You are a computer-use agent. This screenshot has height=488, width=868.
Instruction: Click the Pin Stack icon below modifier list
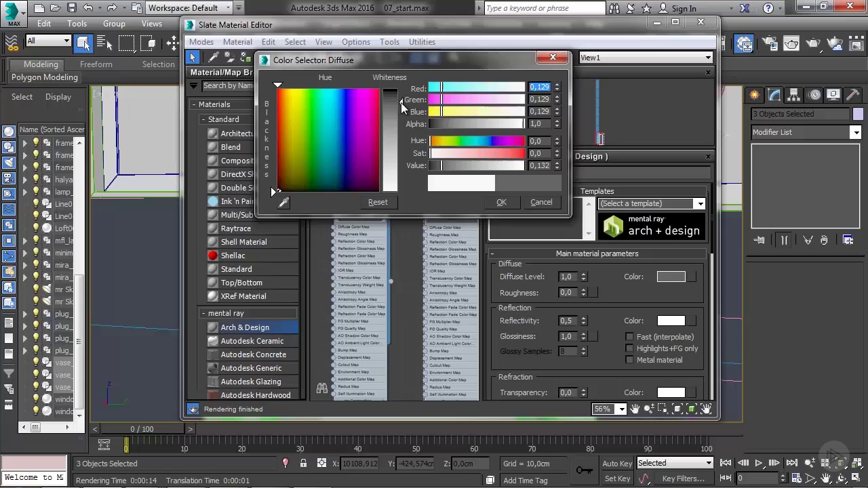point(759,240)
